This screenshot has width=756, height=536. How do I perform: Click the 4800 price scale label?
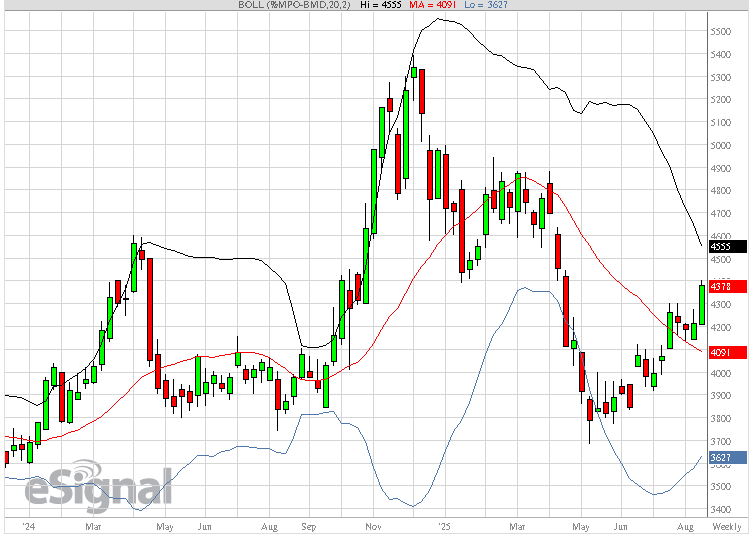click(721, 190)
